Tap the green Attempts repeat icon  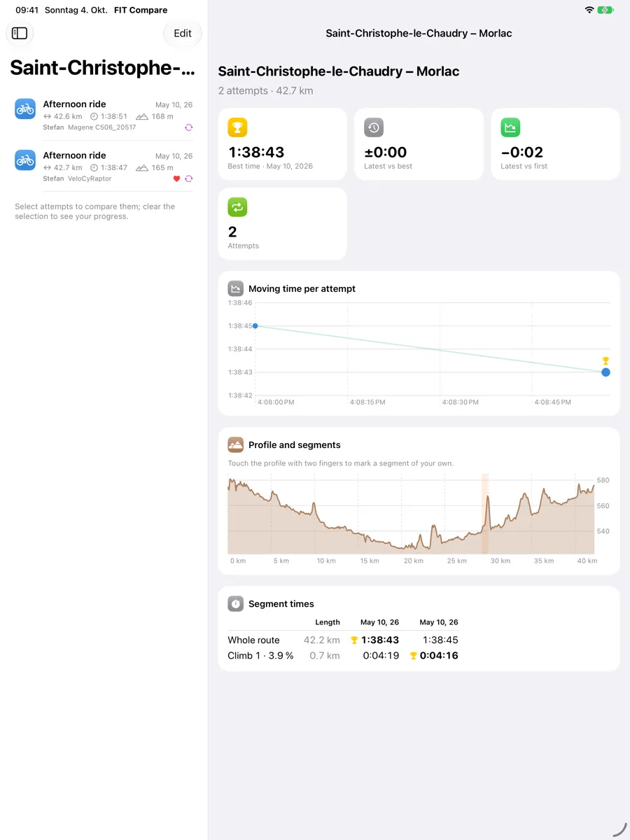coord(237,207)
